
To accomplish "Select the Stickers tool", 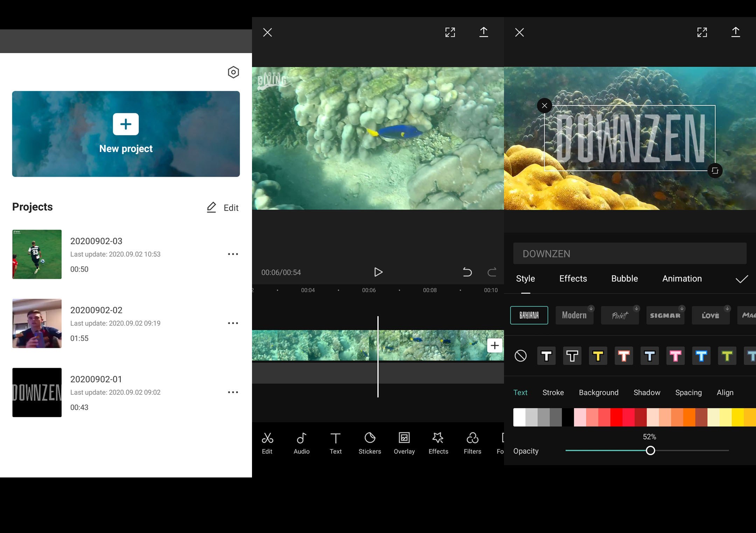I will point(369,443).
